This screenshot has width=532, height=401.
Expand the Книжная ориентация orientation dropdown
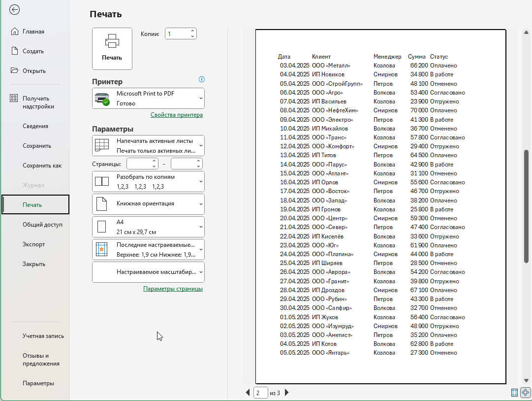(148, 204)
